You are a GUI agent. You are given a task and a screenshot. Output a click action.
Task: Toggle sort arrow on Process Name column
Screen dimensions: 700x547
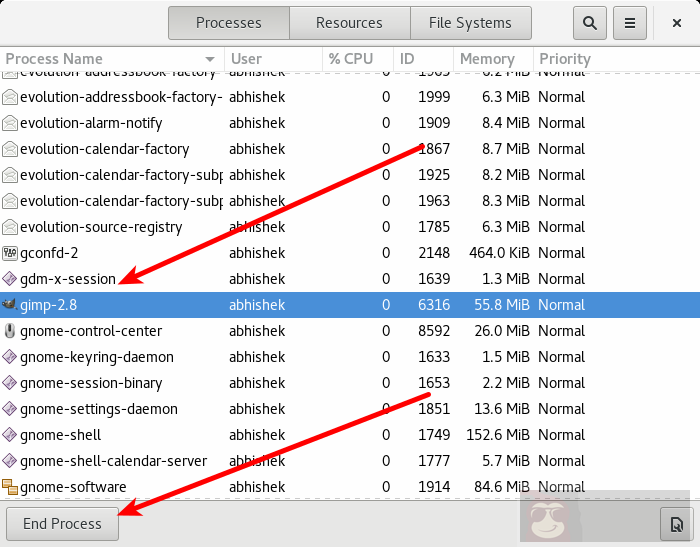pyautogui.click(x=210, y=59)
